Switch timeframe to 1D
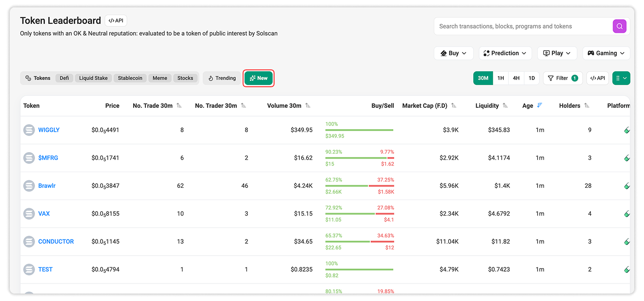 532,78
